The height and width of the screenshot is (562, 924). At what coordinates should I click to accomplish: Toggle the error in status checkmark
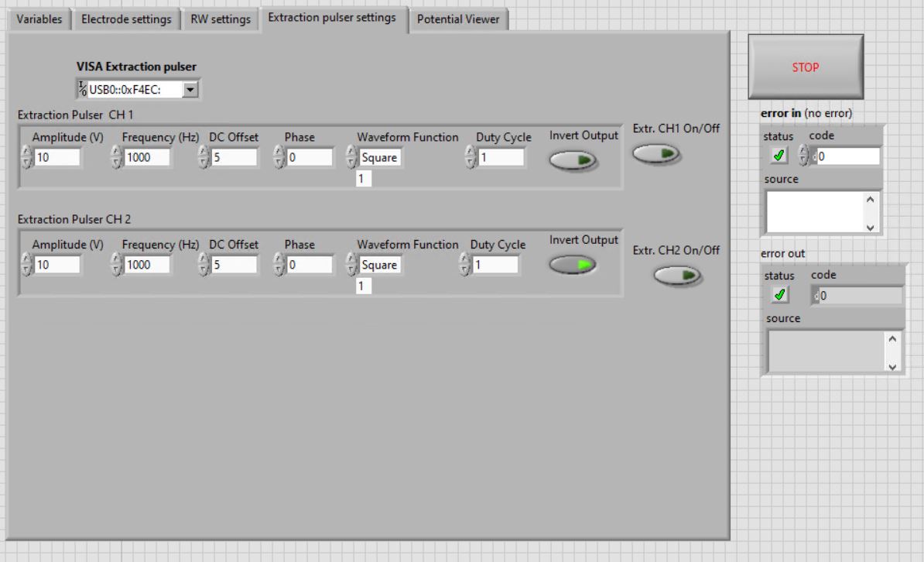pos(779,155)
